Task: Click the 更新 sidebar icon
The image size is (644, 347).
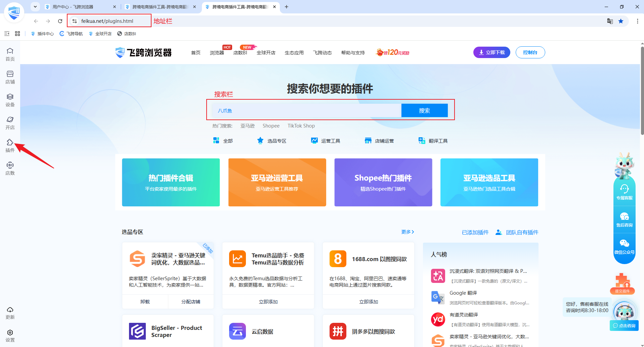Action: click(10, 313)
